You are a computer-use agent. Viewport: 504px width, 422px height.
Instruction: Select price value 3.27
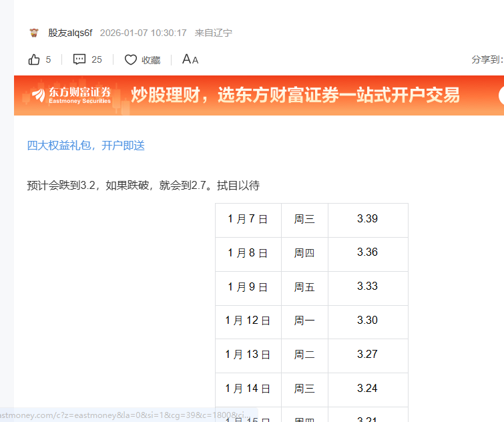[x=367, y=354]
